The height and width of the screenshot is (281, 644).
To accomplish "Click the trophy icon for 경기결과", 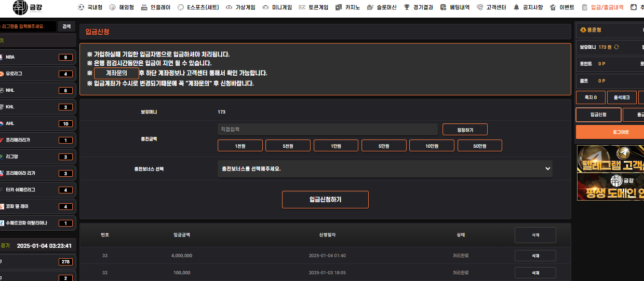I will click(407, 8).
